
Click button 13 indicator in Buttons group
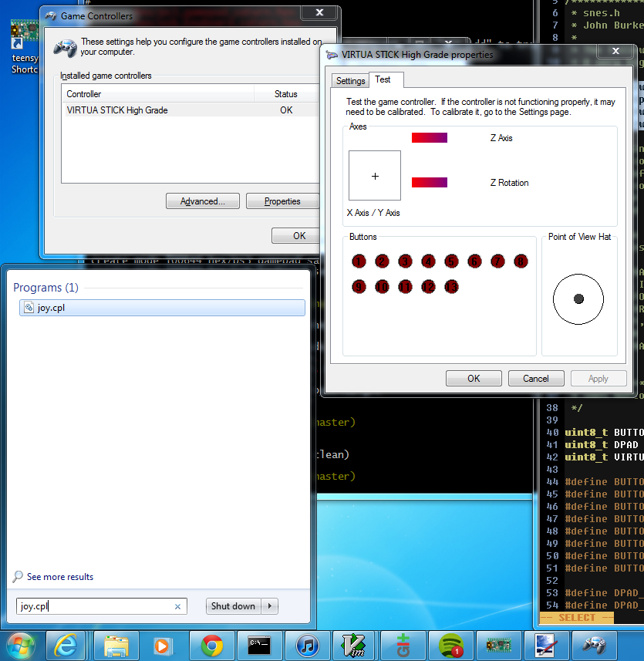click(x=451, y=287)
